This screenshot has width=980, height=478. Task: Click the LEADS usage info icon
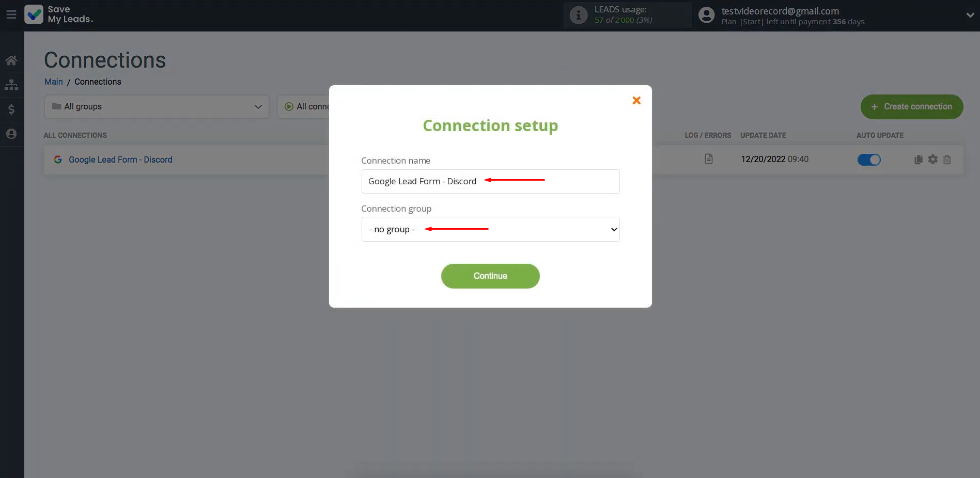click(x=579, y=15)
